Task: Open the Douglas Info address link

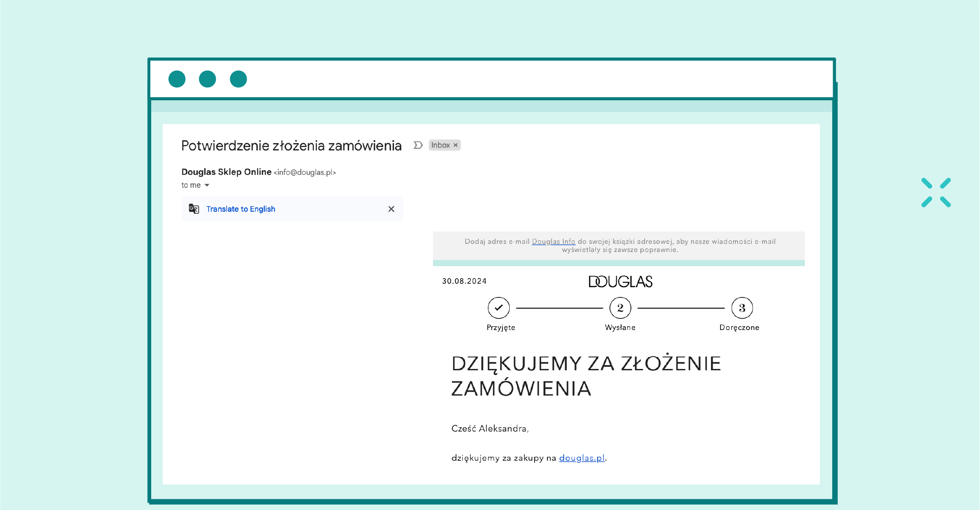Action: click(553, 242)
